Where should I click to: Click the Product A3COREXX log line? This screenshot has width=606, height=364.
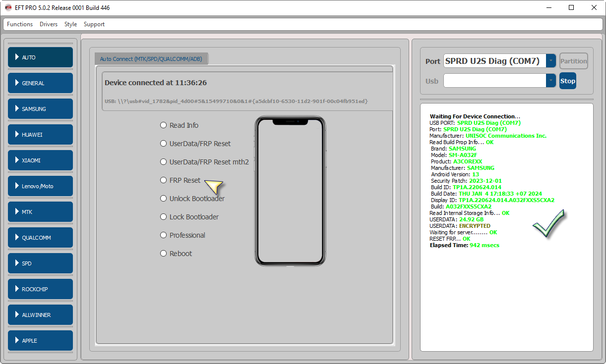tap(456, 161)
